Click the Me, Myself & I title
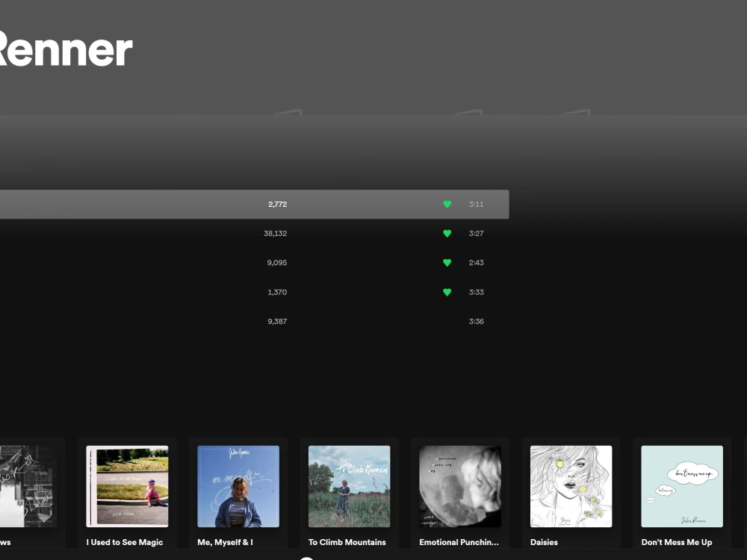 pyautogui.click(x=225, y=542)
